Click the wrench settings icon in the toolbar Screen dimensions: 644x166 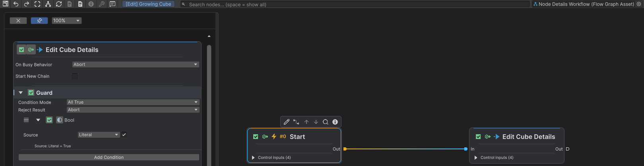coord(102,4)
